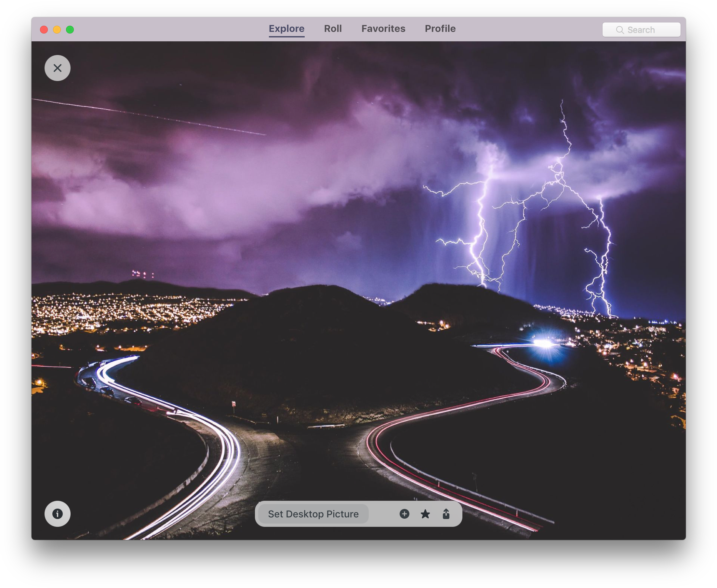717x588 pixels.
Task: Show photo details using the info icon
Action: click(x=57, y=514)
